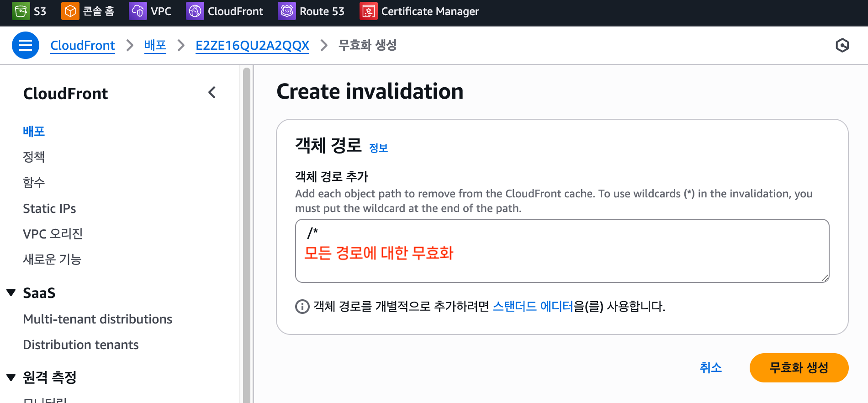
Task: Collapse the CloudFront side navigation panel
Action: (212, 93)
